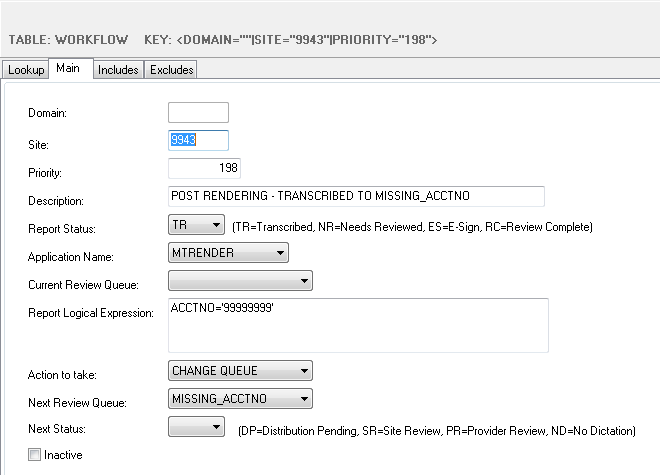This screenshot has width=660, height=475.
Task: Click the Priority field showing 198
Action: click(204, 168)
